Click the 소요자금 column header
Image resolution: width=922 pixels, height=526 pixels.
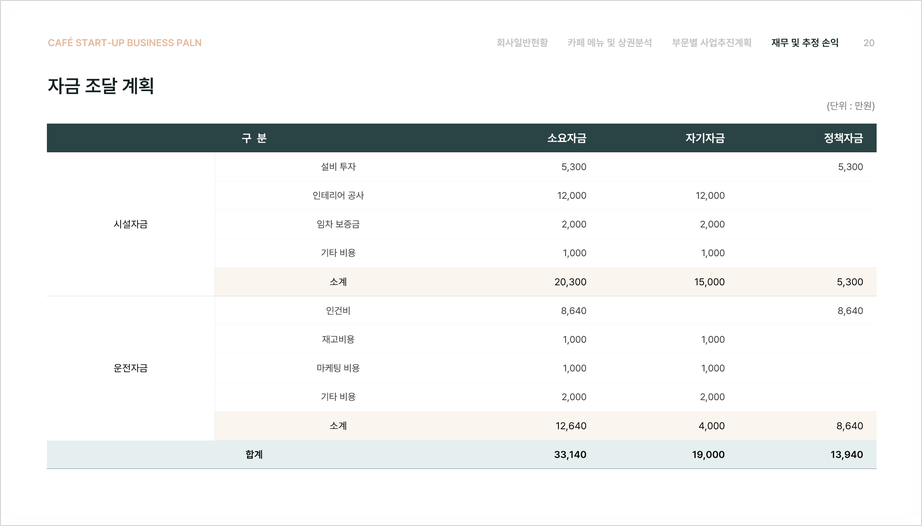coord(567,138)
